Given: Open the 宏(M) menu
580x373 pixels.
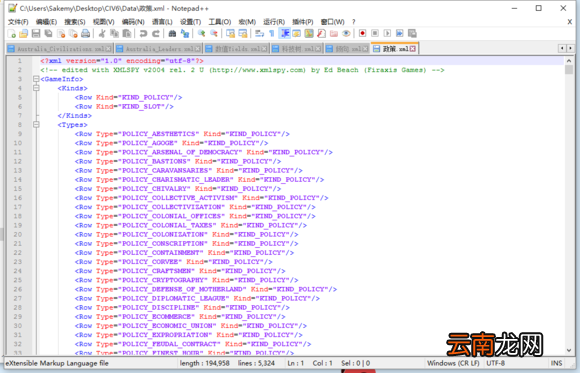Looking at the screenshot, I should click(x=247, y=22).
